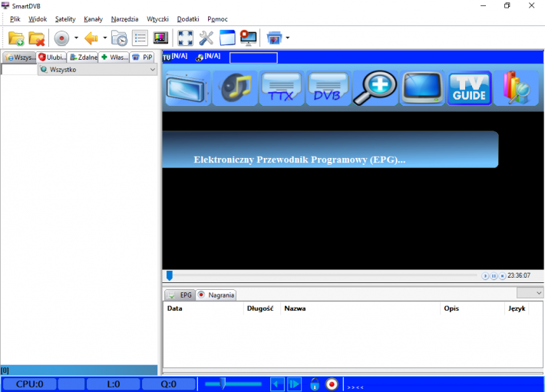
Task: Switch to the EPG tab
Action: point(180,295)
